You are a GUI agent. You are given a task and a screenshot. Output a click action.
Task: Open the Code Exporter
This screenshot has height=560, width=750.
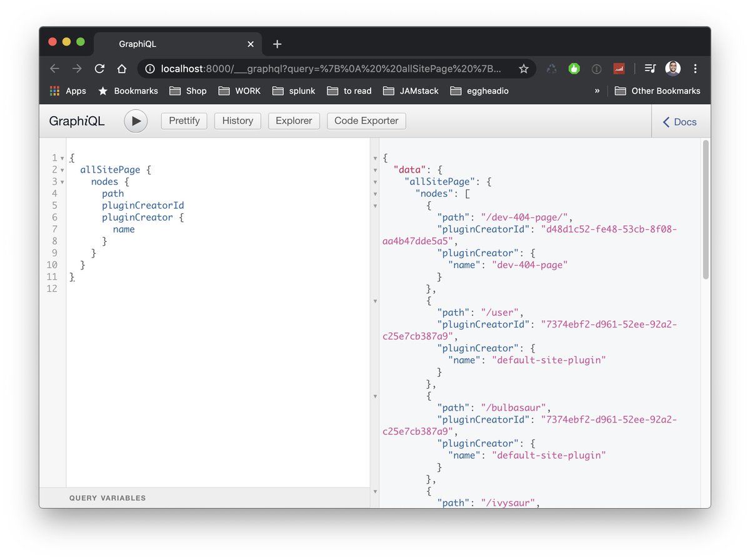(x=366, y=121)
